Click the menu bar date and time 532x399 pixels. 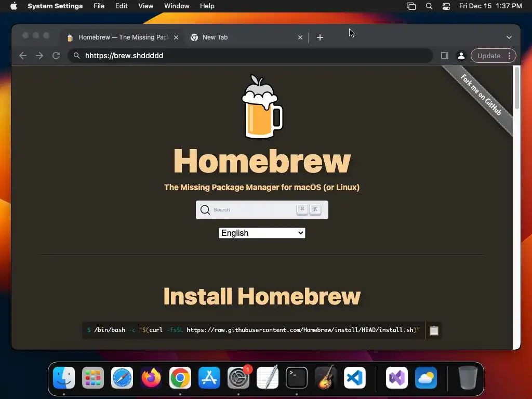(490, 6)
